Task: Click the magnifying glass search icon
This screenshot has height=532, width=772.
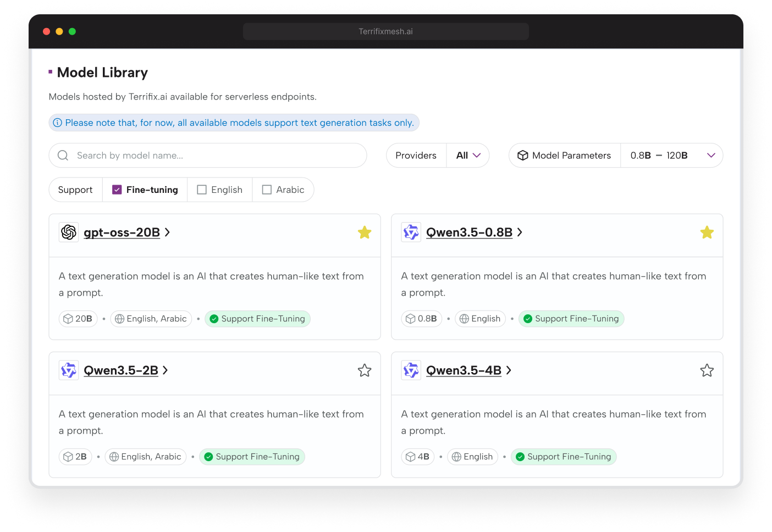Action: point(63,156)
